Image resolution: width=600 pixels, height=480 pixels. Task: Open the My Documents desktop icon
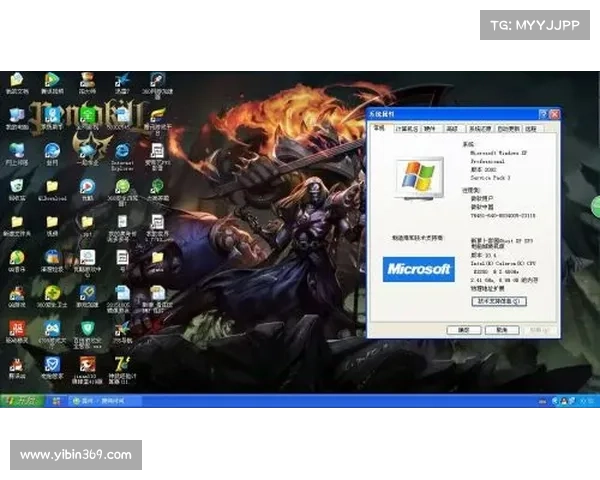point(17,82)
